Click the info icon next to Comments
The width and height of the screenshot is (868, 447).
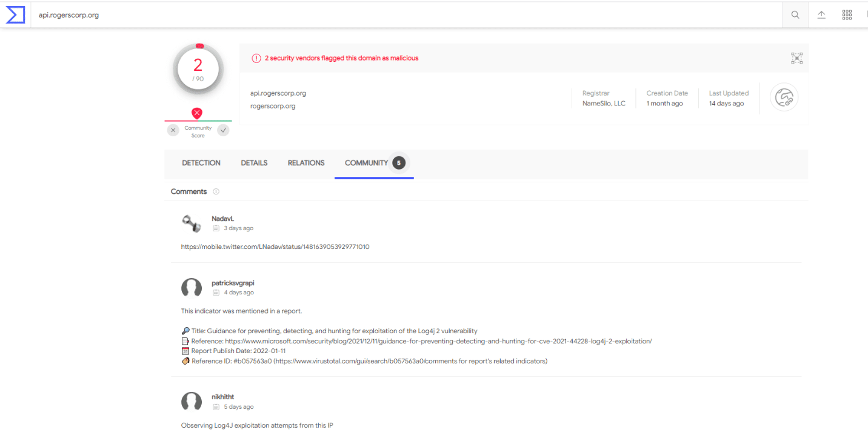tap(216, 191)
